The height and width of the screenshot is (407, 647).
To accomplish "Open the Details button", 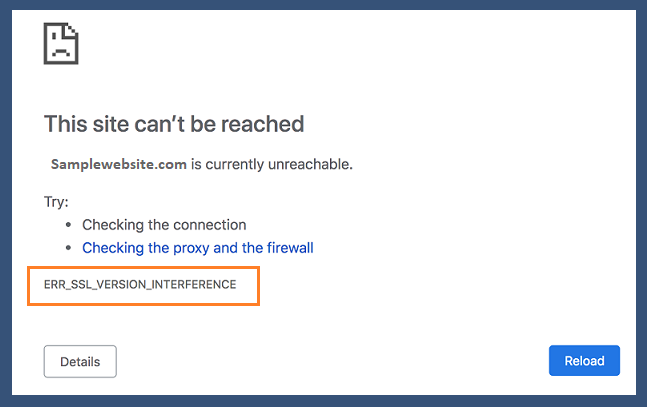I will pyautogui.click(x=80, y=361).
